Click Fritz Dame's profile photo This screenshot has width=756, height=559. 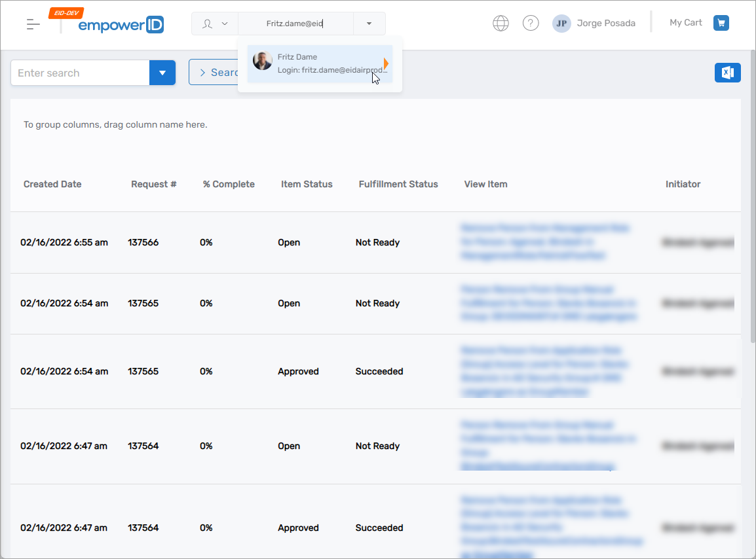[x=263, y=61]
